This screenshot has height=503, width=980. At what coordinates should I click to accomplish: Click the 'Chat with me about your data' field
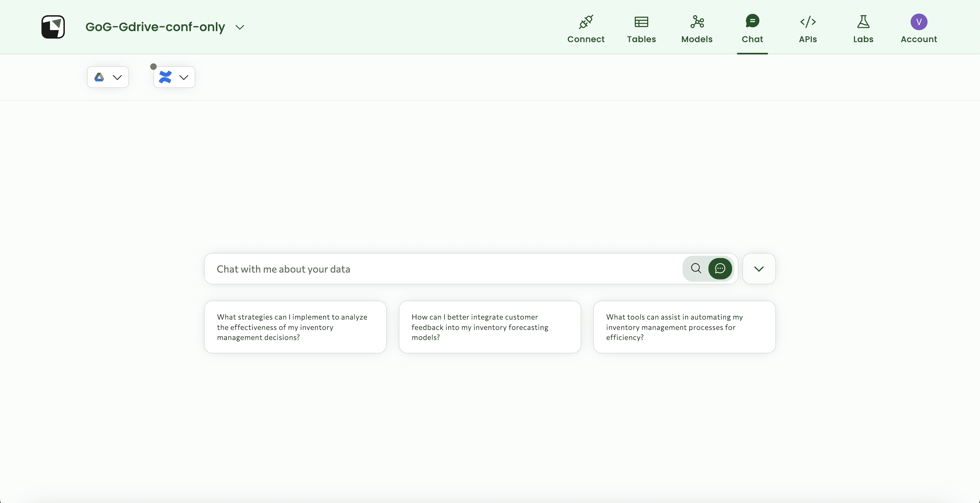click(x=441, y=269)
